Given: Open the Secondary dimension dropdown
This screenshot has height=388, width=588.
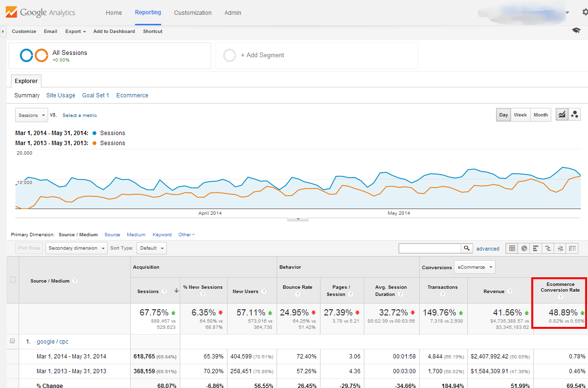Looking at the screenshot, I should [x=76, y=248].
